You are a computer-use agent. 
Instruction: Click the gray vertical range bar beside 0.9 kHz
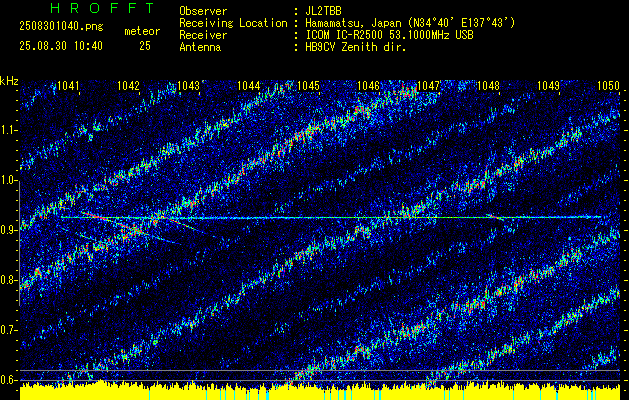coord(19,244)
